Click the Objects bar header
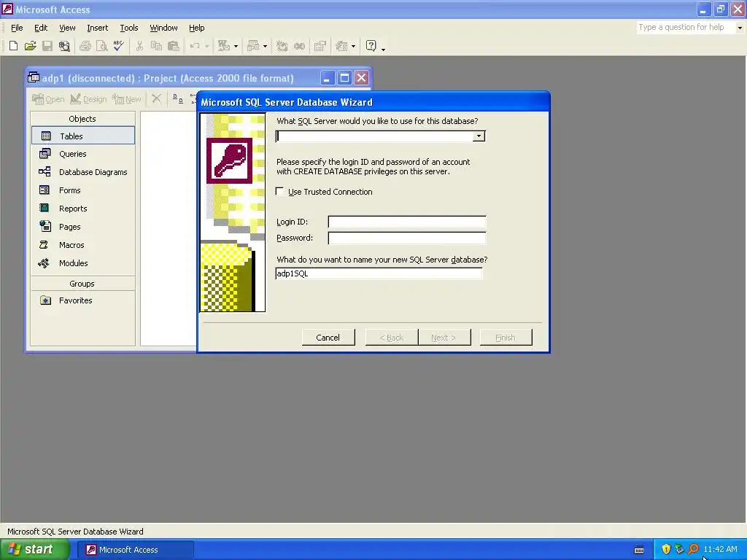Screen dimensions: 747x560 pyautogui.click(x=83, y=119)
